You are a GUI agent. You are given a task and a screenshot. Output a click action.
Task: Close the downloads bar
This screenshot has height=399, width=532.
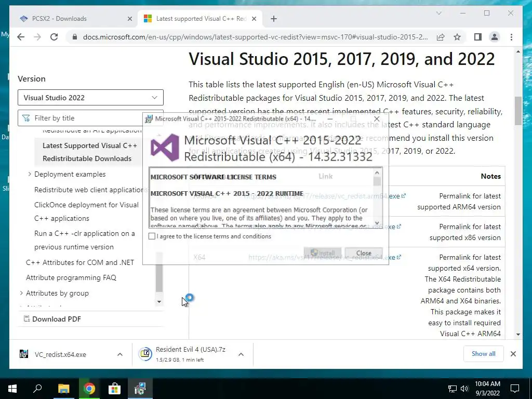tap(513, 354)
